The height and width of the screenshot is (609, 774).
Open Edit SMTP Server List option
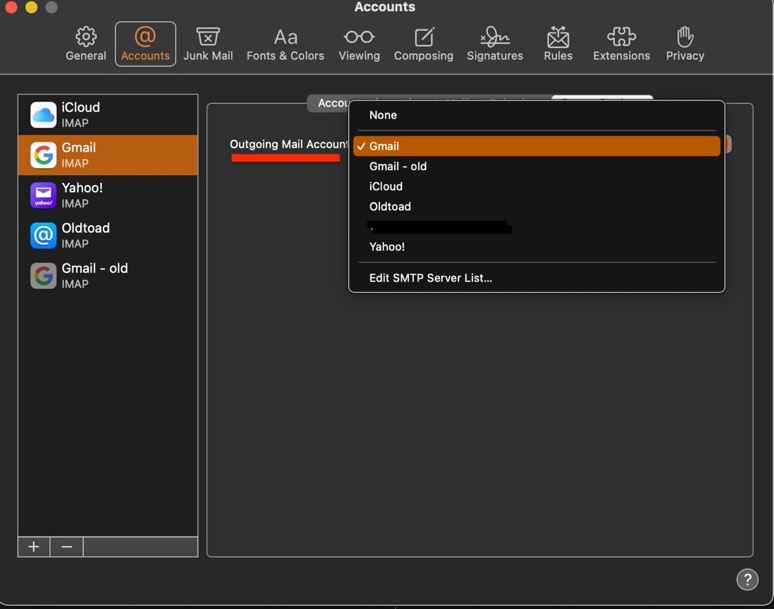(x=537, y=278)
